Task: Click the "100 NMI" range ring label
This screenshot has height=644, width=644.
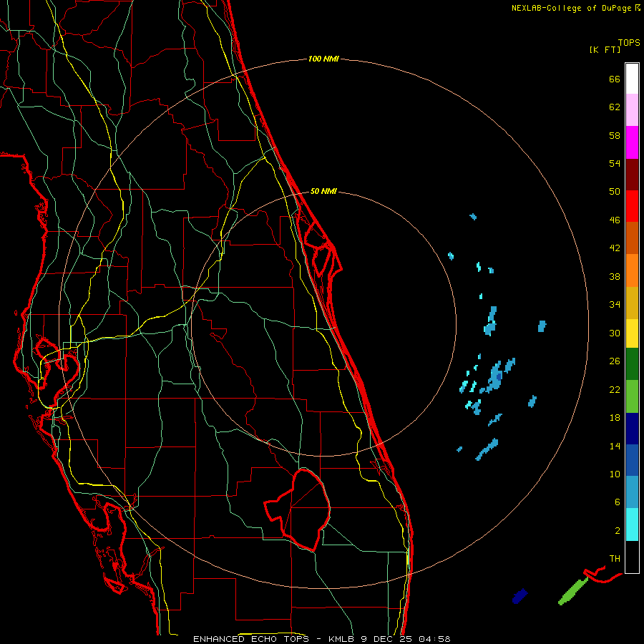Action: pos(323,59)
